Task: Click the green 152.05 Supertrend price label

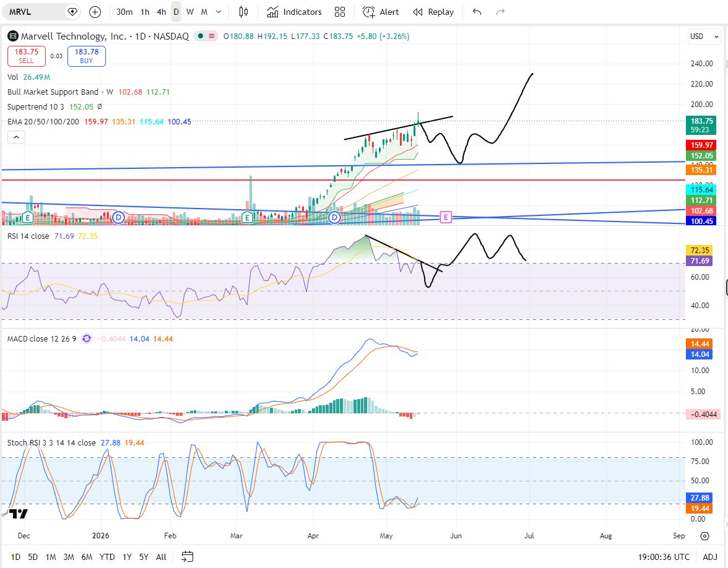Action: point(701,156)
